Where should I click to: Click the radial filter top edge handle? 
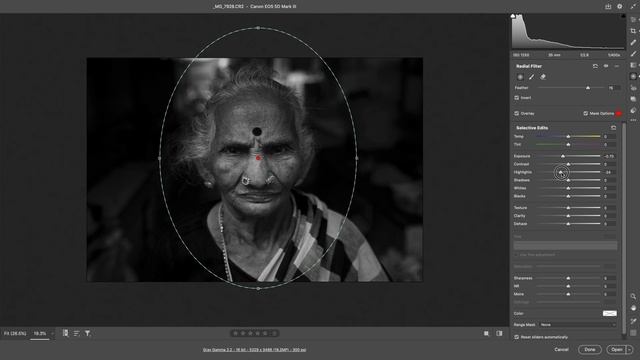tap(258, 28)
